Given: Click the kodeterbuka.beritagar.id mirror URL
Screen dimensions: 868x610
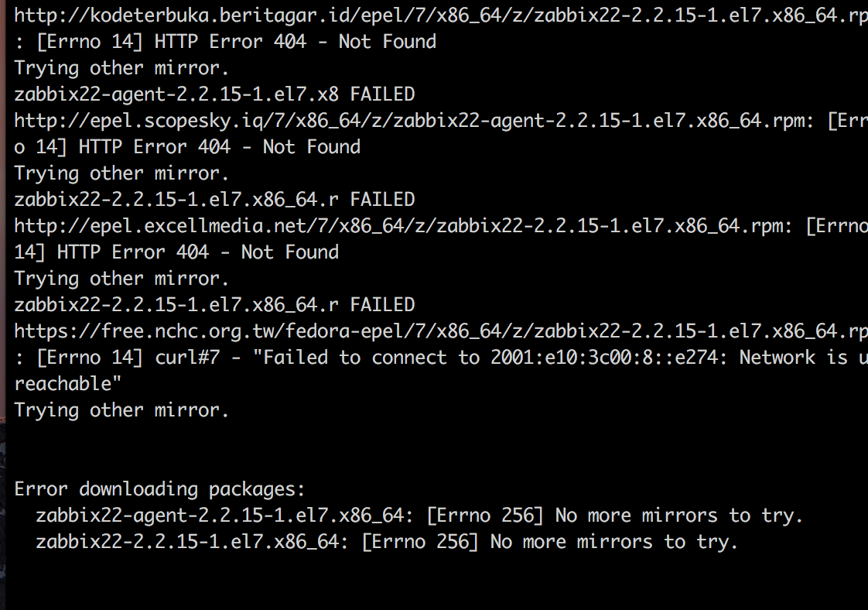Looking at the screenshot, I should 441,15.
